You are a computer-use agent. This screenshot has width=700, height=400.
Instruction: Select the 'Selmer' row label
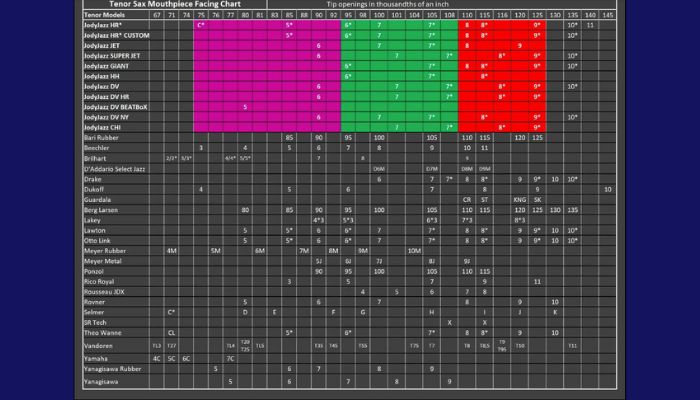(x=94, y=312)
